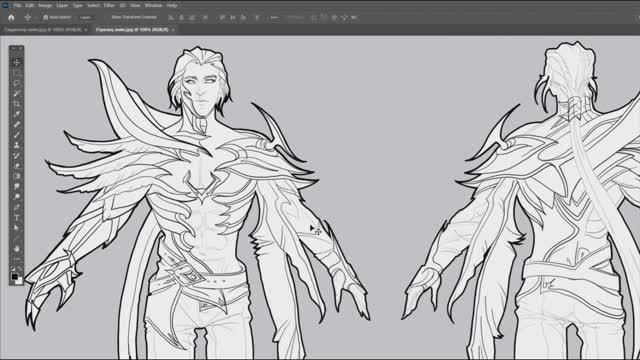Open the Image menu
This screenshot has height=360, width=640.
click(x=45, y=5)
